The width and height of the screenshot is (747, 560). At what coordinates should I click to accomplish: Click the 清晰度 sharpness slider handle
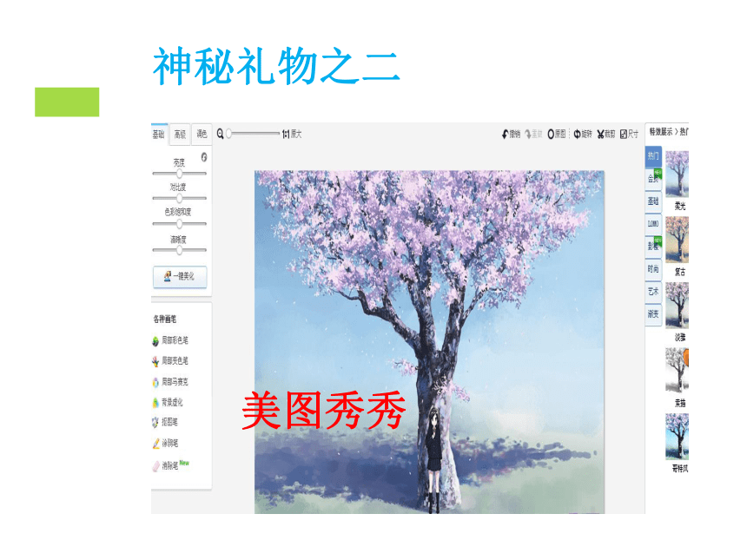point(180,250)
